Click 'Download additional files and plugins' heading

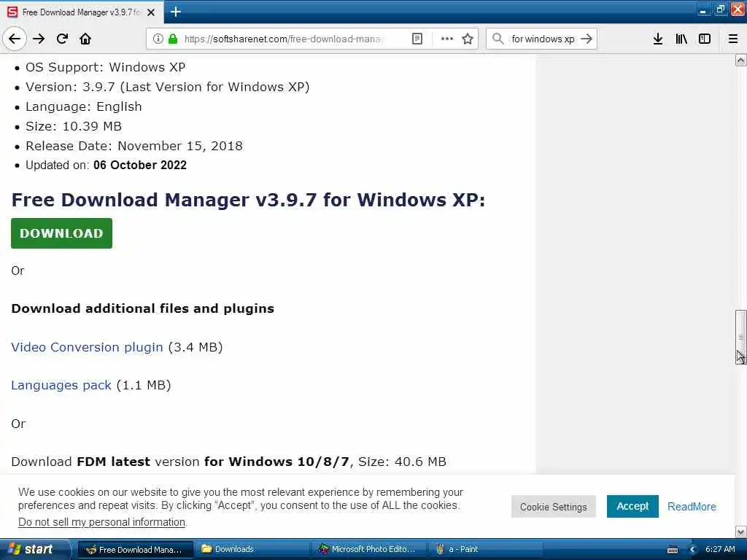click(142, 308)
